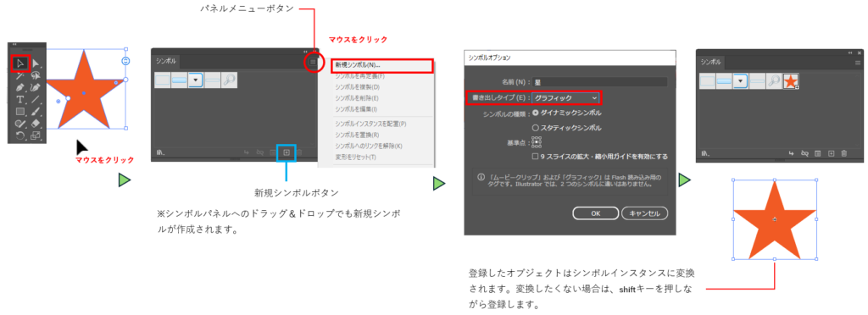Viewport: 868px width, 315px height.
Task: Click キャンセル in シンボルオプション dialog
Action: click(645, 213)
